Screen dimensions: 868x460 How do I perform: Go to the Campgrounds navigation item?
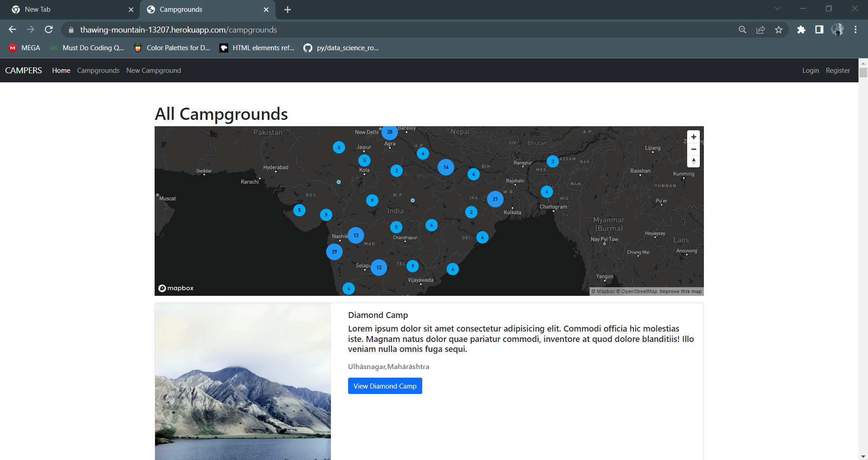[98, 70]
